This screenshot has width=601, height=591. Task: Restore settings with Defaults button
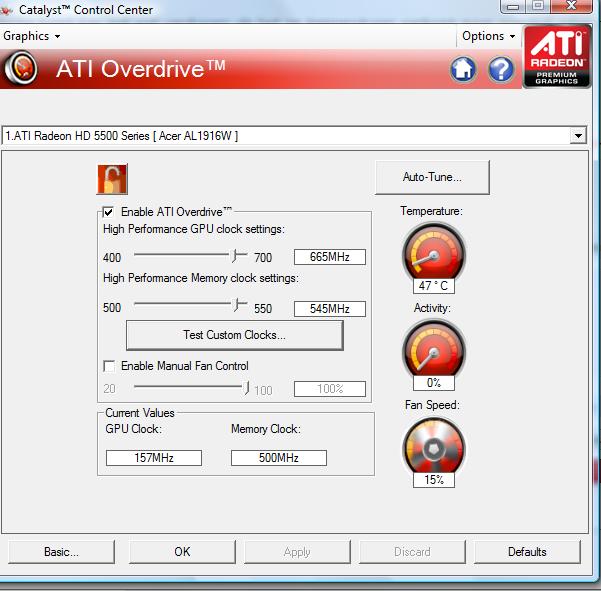(527, 552)
